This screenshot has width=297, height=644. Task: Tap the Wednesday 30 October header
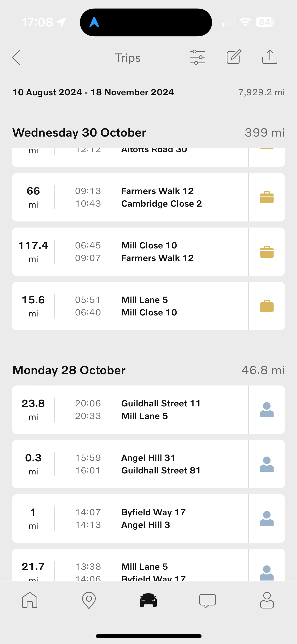click(x=79, y=133)
